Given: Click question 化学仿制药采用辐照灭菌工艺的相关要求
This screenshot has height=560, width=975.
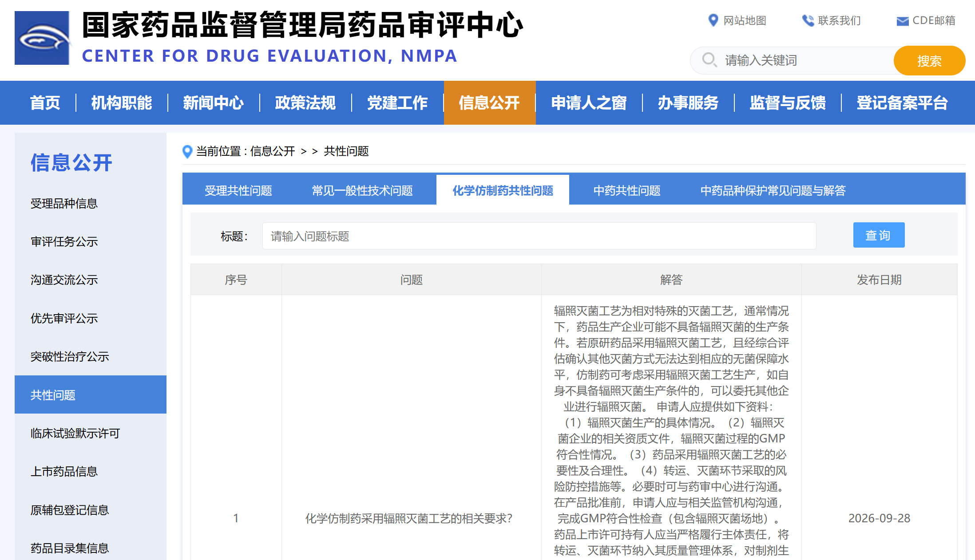Looking at the screenshot, I should [x=409, y=518].
